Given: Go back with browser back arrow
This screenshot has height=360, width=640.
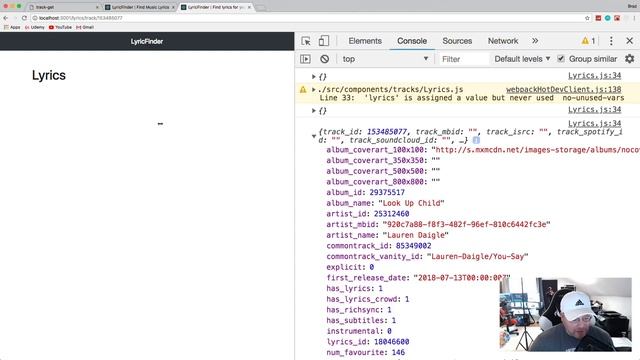Looking at the screenshot, I should (x=6, y=18).
